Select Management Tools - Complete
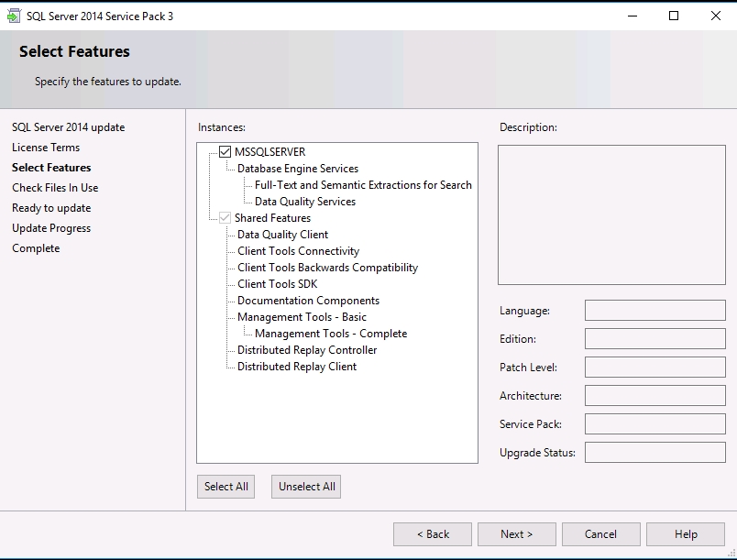Image resolution: width=737 pixels, height=560 pixels. pyautogui.click(x=331, y=334)
